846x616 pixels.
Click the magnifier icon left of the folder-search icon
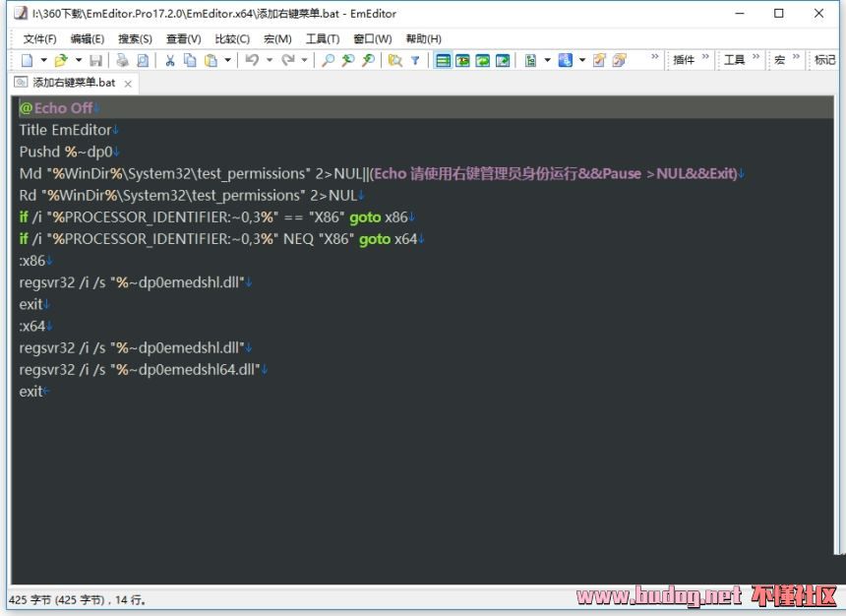click(x=368, y=60)
